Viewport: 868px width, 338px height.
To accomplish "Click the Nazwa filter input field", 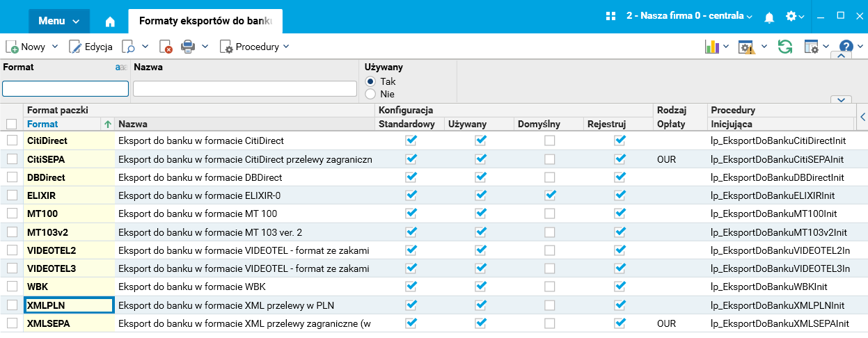I will click(x=245, y=89).
